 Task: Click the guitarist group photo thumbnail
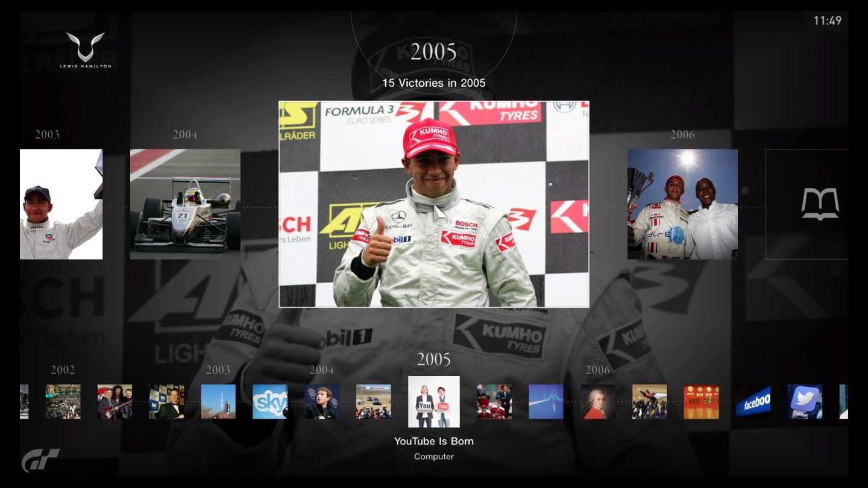115,401
